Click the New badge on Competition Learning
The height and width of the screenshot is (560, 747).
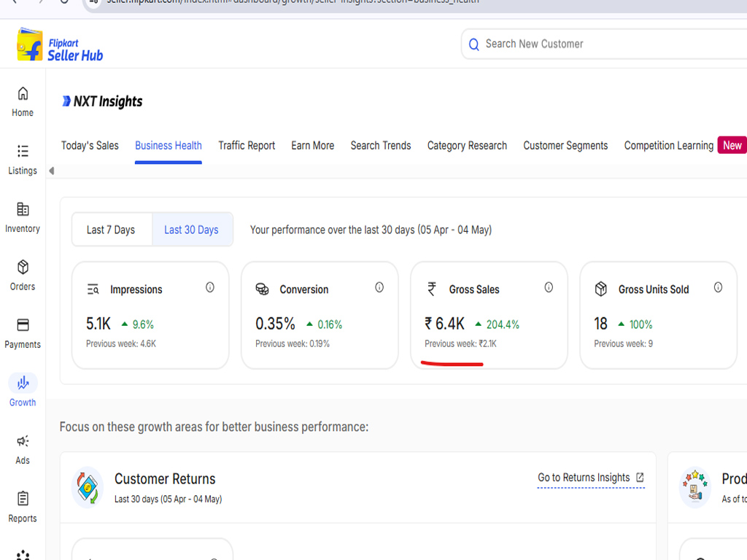[x=732, y=145]
